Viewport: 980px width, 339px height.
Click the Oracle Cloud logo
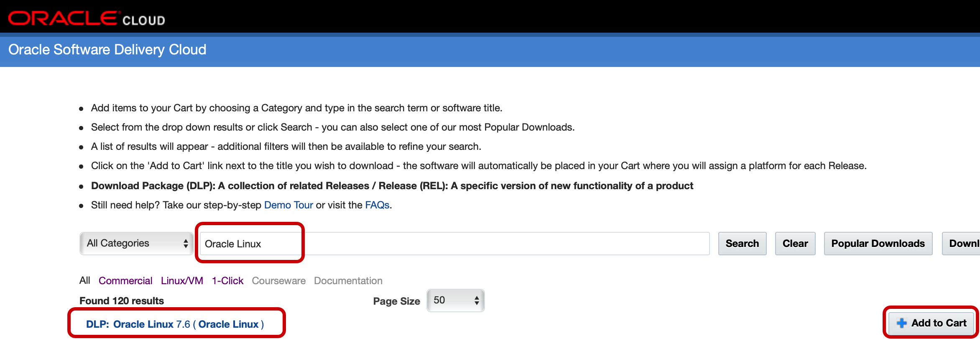coord(86,18)
